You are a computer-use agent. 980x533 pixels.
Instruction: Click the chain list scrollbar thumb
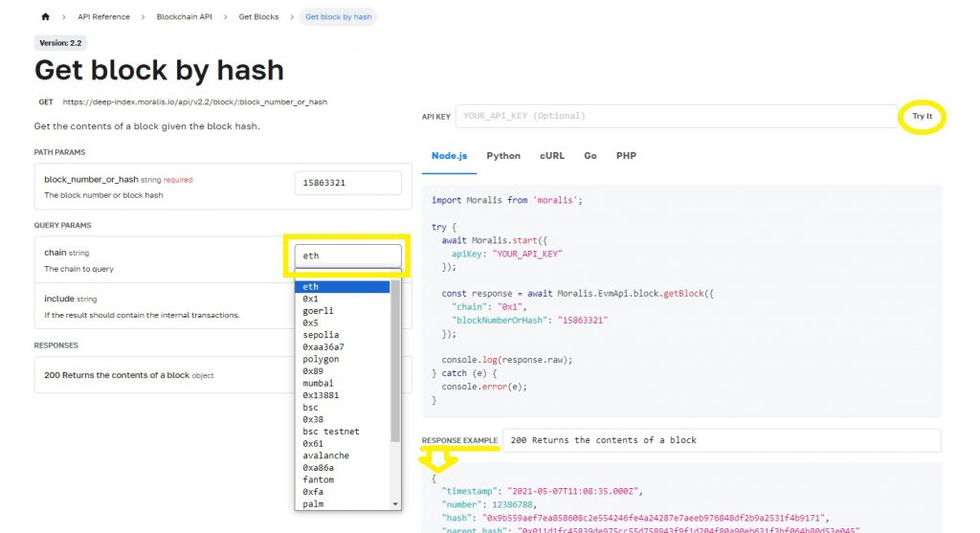[x=395, y=361]
